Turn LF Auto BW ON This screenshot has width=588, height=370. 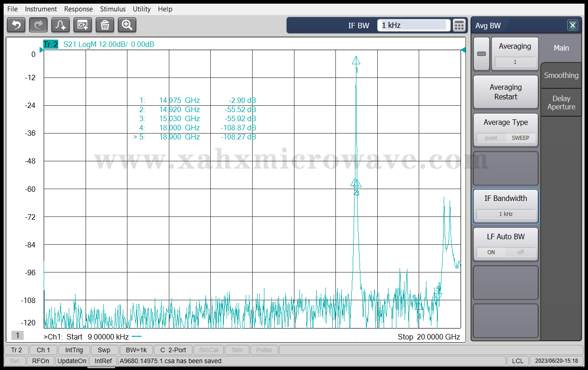click(491, 252)
